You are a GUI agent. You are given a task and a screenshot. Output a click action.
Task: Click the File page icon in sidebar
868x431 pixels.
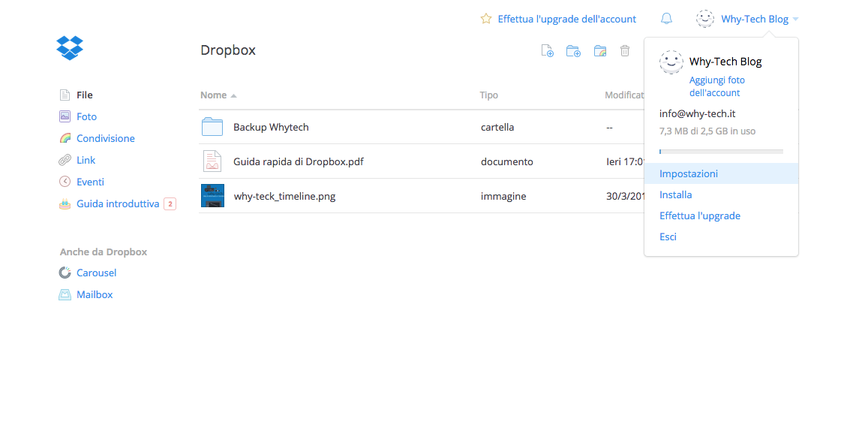pyautogui.click(x=65, y=95)
